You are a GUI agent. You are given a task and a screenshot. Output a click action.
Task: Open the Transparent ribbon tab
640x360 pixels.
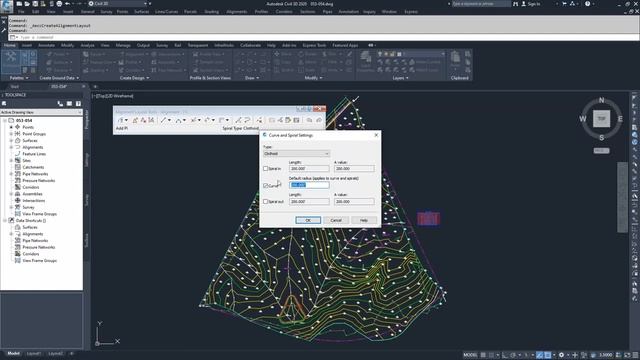[198, 45]
